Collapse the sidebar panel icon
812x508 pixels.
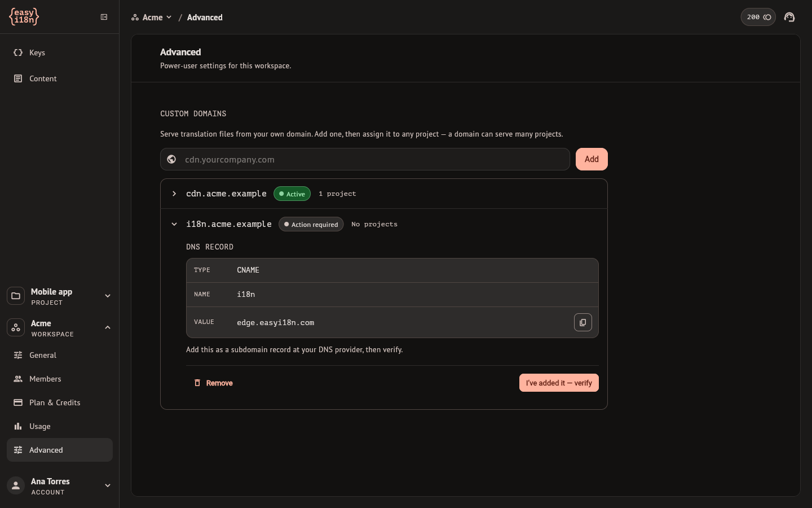104,17
